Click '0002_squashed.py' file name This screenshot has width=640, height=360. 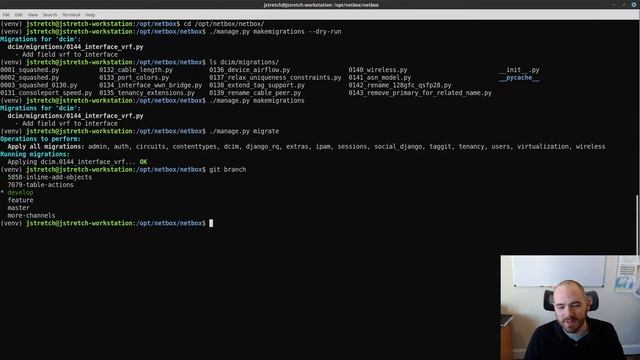(29, 78)
